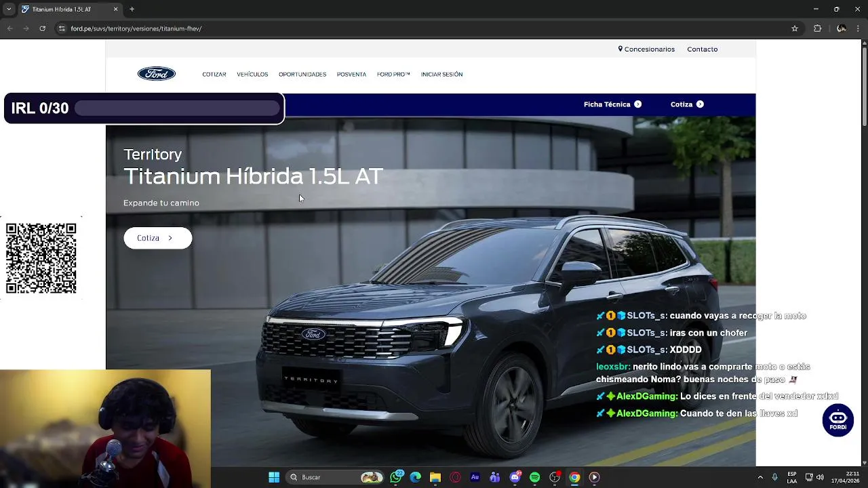Launch Microsoft Edge from the taskbar

point(416,477)
